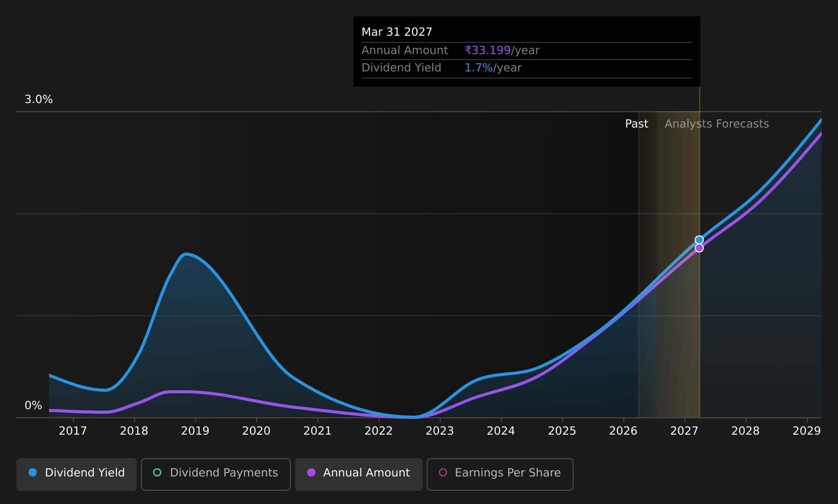
Task: Click the 2020 x-axis year label
Action: [x=256, y=431]
